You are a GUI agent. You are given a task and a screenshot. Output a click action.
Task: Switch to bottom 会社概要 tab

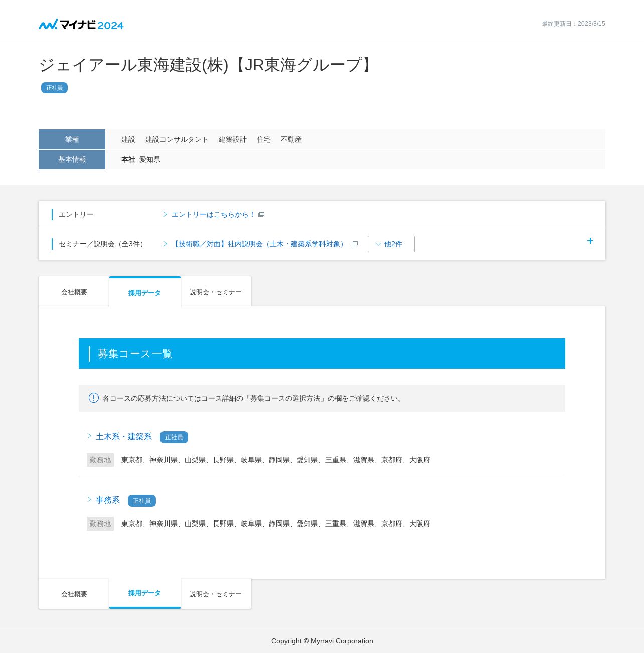[x=74, y=594]
